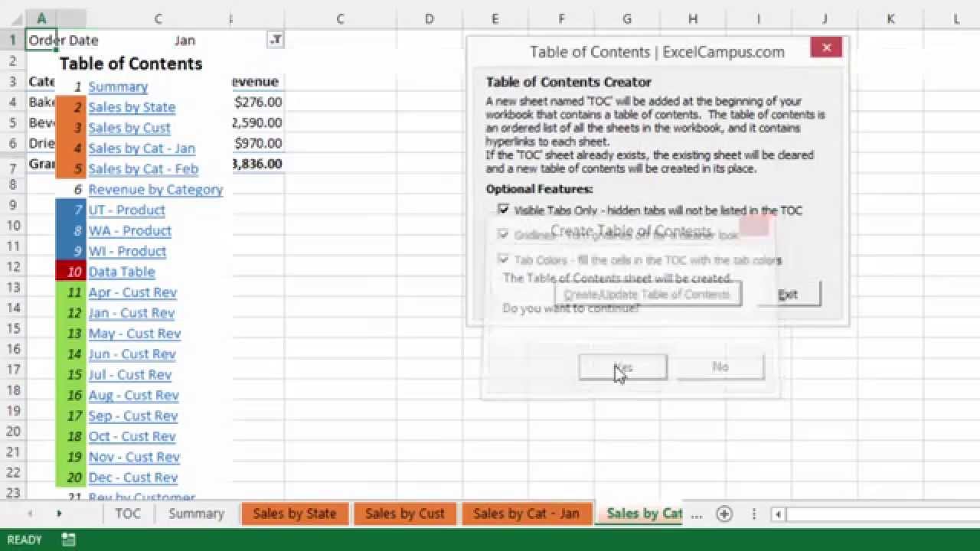Close the Table of Contents dialog
Screen dimensions: 980x551
(826, 47)
